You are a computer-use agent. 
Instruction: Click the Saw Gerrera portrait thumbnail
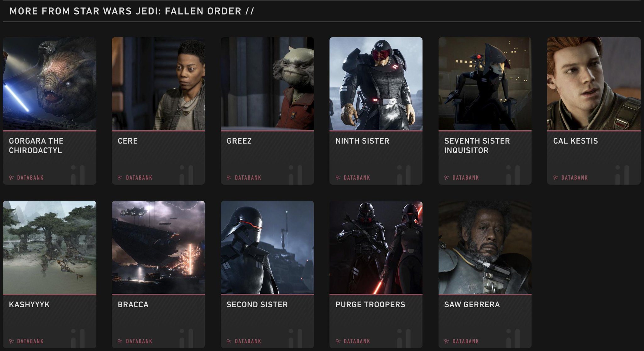coord(485,247)
